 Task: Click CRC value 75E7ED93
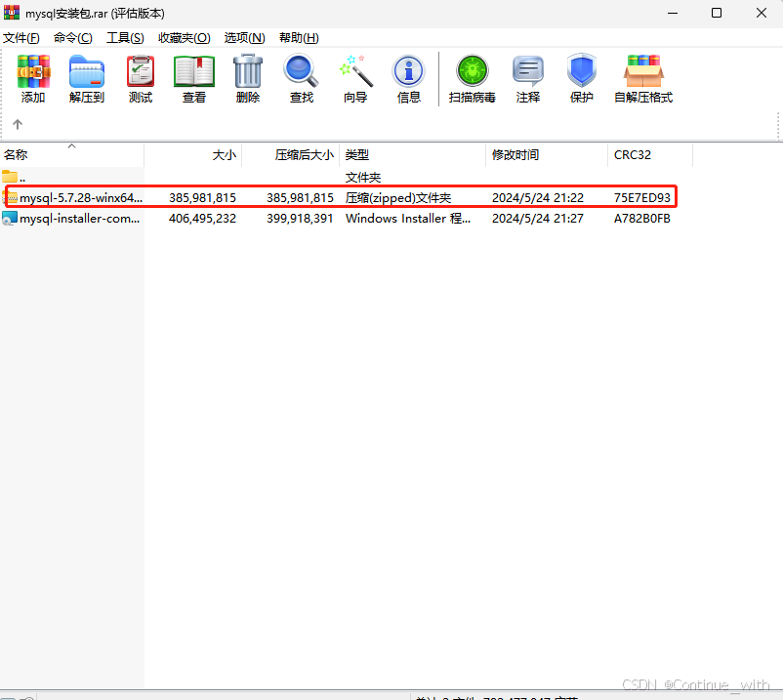(x=642, y=198)
